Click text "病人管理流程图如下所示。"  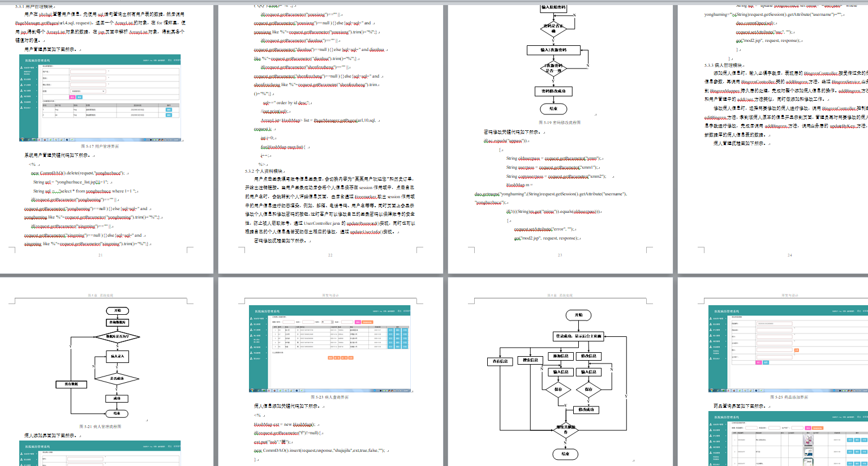point(739,144)
